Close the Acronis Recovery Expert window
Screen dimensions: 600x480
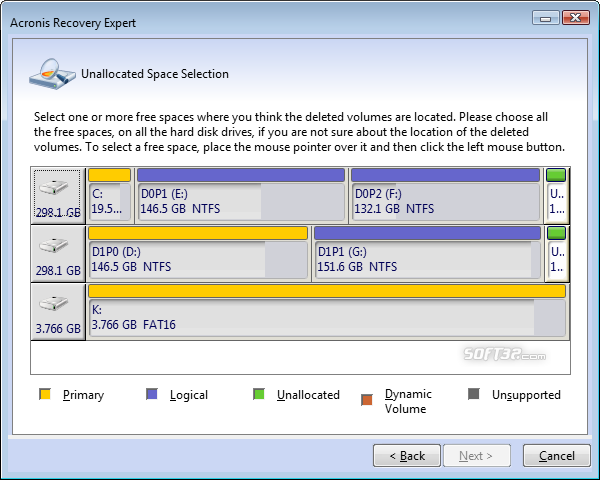tap(576, 18)
